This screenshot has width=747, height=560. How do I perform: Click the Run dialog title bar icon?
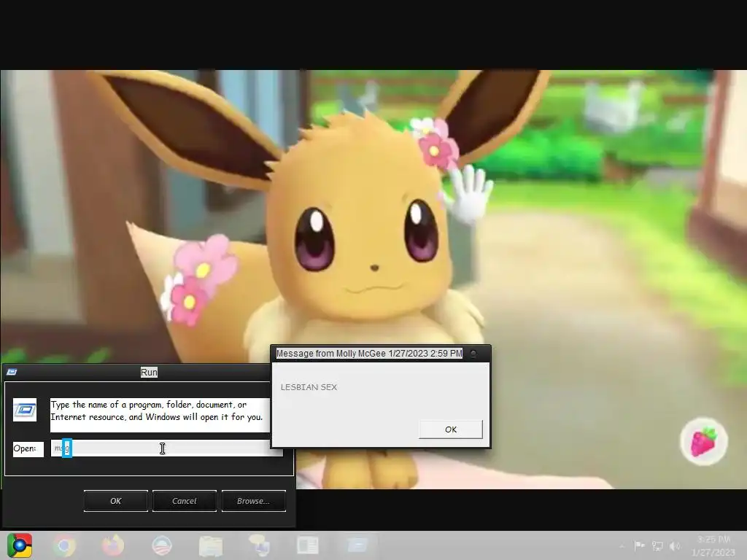pyautogui.click(x=12, y=372)
